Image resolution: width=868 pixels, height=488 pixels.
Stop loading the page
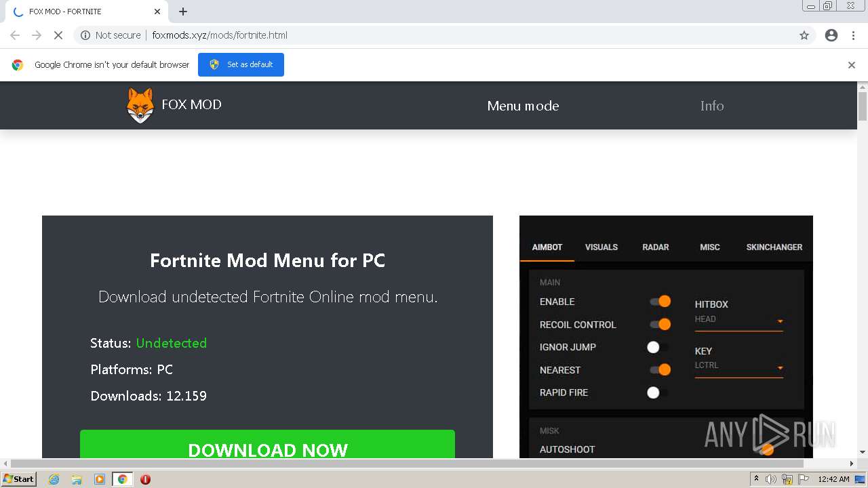click(58, 35)
